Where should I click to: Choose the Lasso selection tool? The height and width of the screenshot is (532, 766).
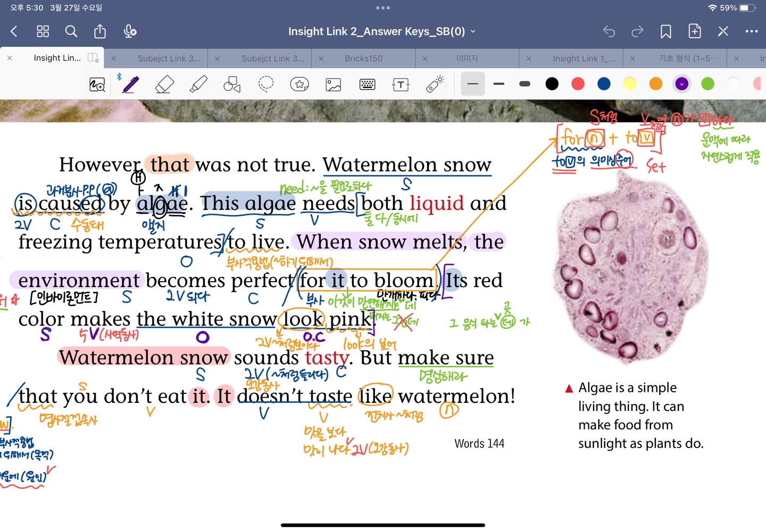pyautogui.click(x=266, y=85)
